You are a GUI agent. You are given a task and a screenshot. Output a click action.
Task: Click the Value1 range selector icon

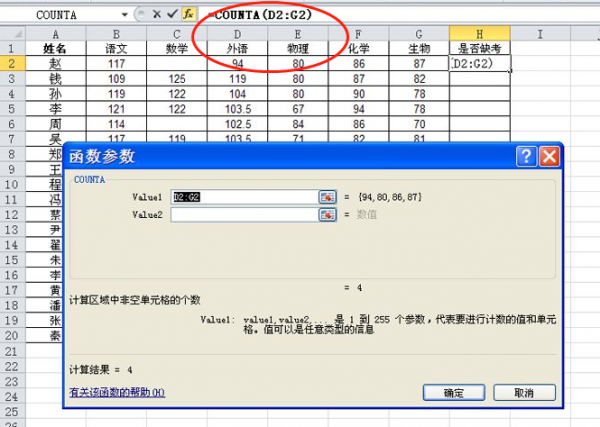[x=328, y=197]
